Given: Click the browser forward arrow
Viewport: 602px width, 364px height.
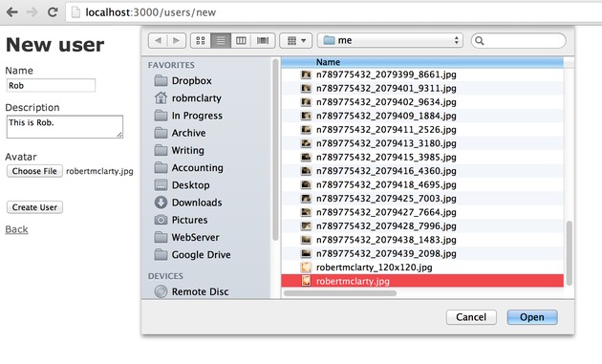Looking at the screenshot, I should click(32, 12).
